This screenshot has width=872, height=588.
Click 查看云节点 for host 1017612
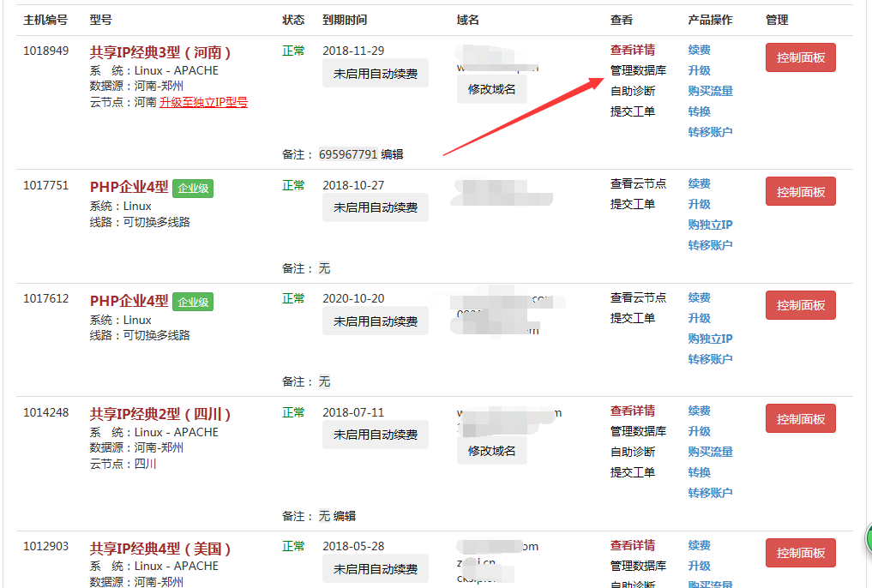point(638,298)
